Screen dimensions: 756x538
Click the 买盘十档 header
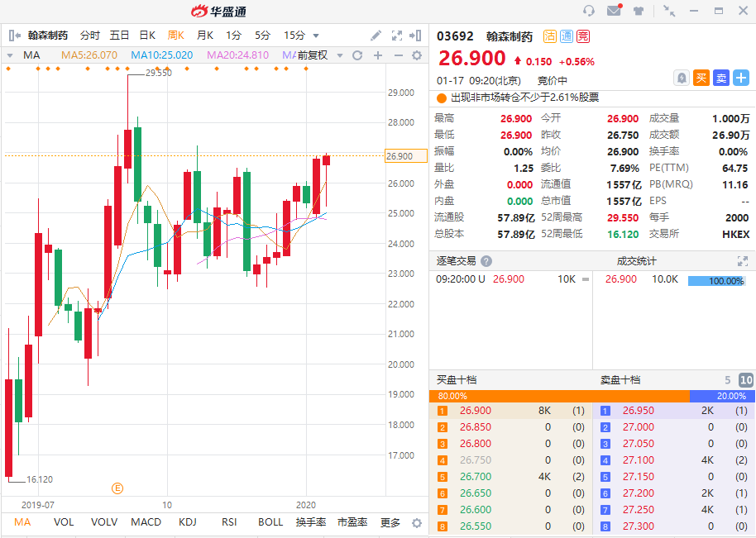457,380
